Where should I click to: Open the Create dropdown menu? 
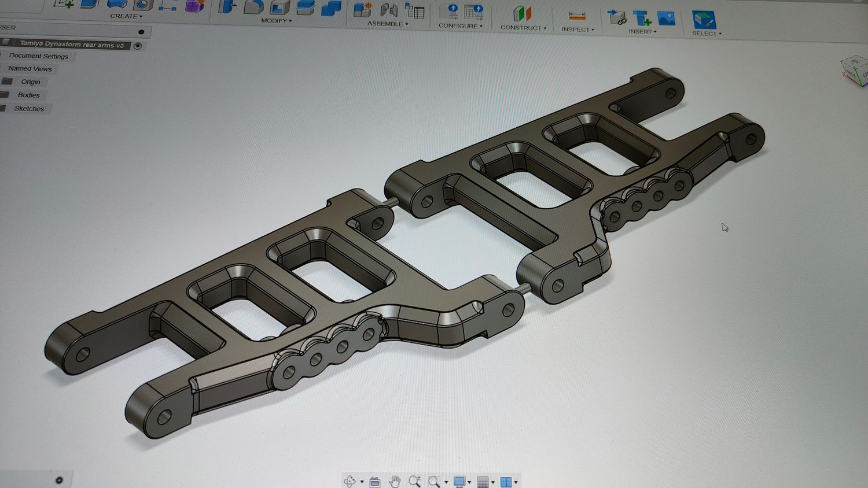(123, 16)
